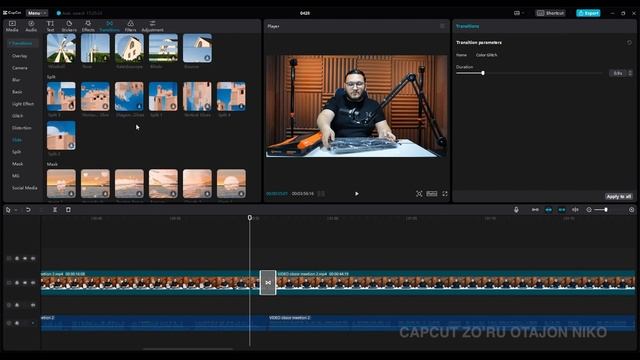Select the Overlay transition category

click(20, 56)
